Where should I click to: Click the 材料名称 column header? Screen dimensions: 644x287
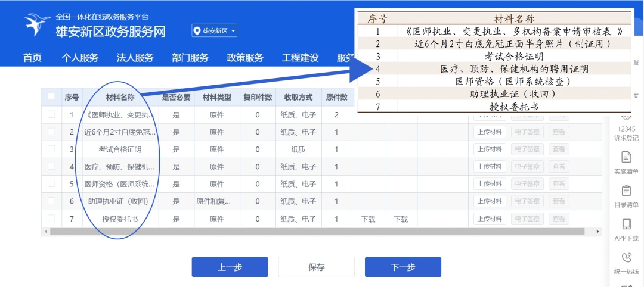point(120,97)
